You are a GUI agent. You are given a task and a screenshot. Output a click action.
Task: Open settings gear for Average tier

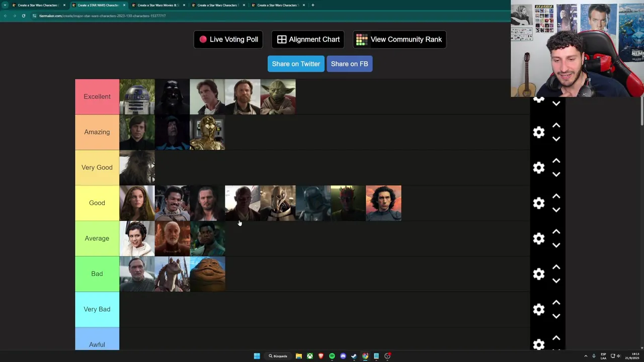pos(539,238)
